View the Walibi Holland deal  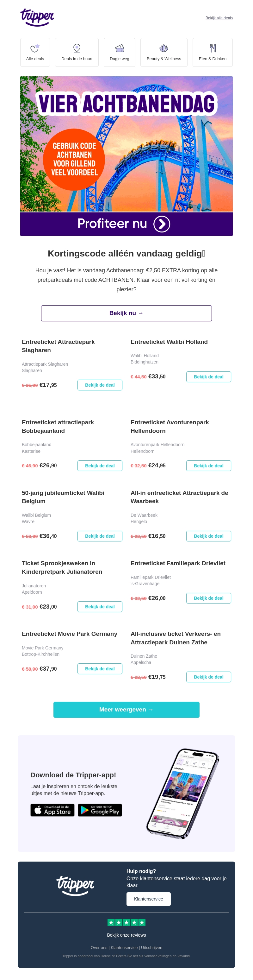(x=208, y=376)
